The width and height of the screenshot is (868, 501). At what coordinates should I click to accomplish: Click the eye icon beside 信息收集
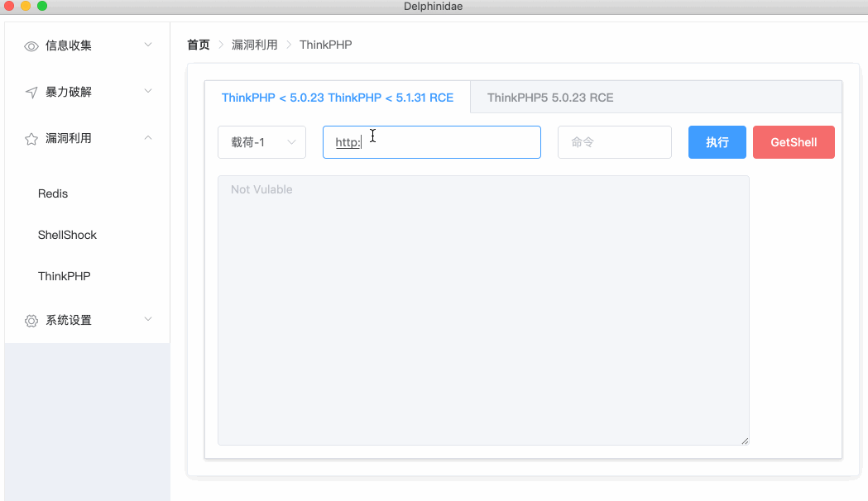(x=31, y=46)
